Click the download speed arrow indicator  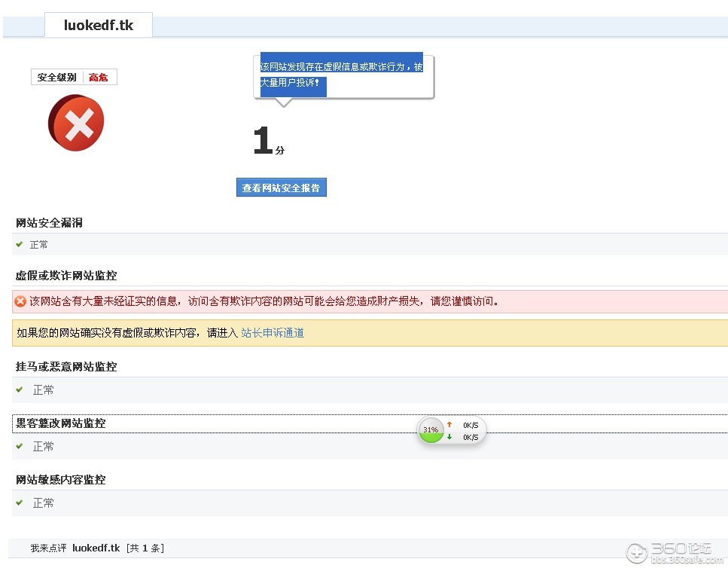click(x=449, y=437)
